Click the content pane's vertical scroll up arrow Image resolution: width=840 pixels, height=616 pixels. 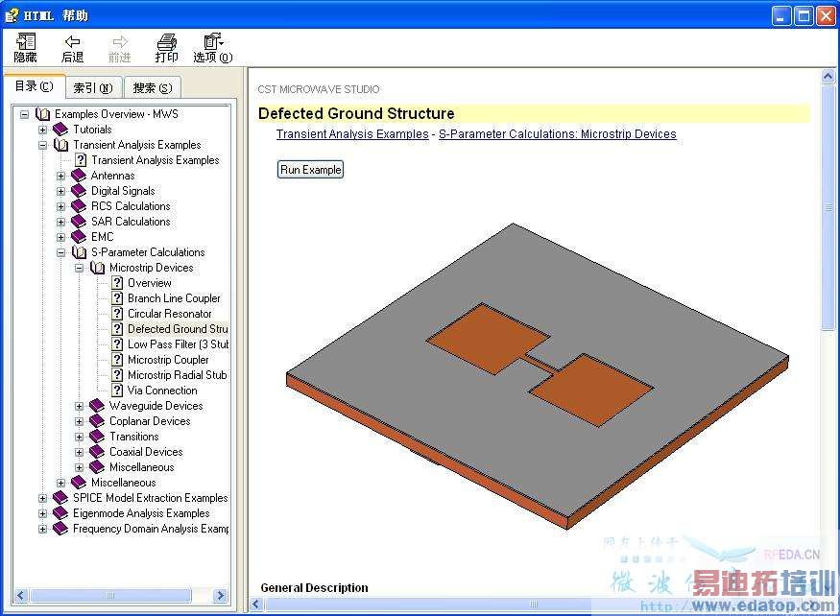[x=828, y=77]
